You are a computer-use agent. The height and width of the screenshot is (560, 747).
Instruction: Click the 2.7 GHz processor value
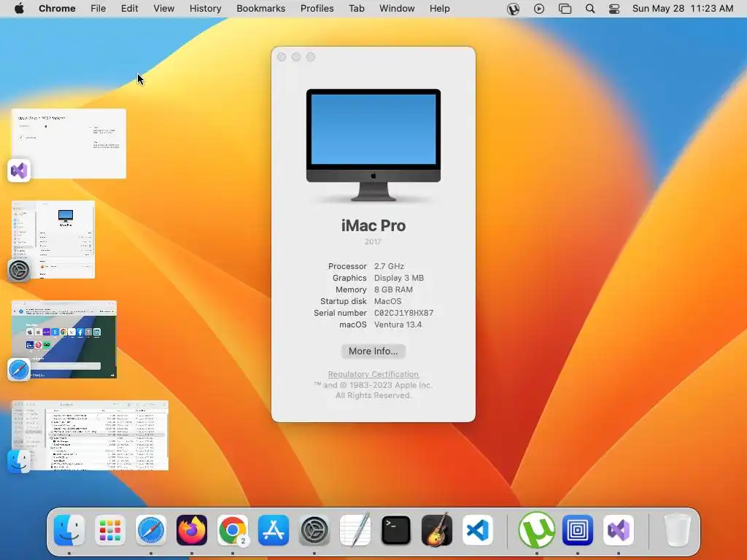389,266
